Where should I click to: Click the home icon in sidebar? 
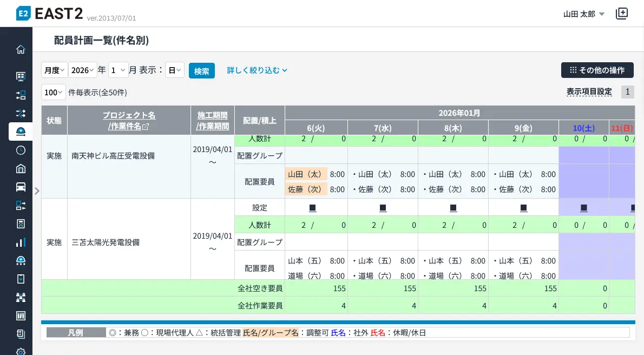pyautogui.click(x=21, y=50)
